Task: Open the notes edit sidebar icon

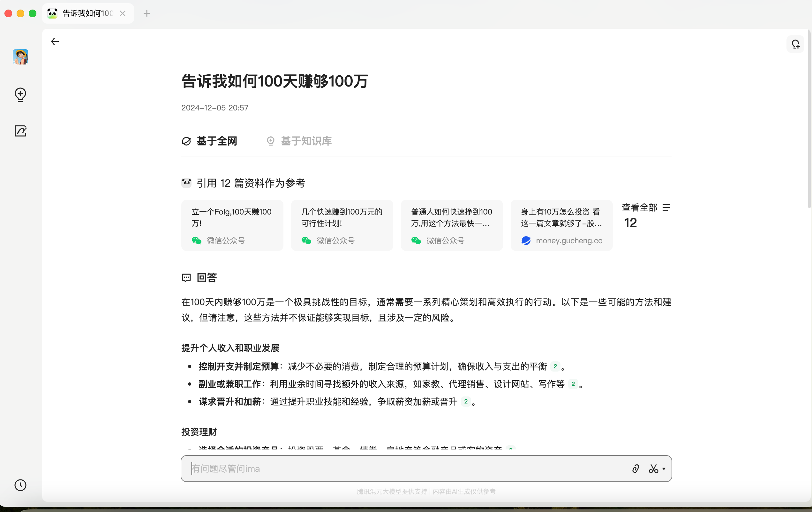Action: (x=20, y=131)
